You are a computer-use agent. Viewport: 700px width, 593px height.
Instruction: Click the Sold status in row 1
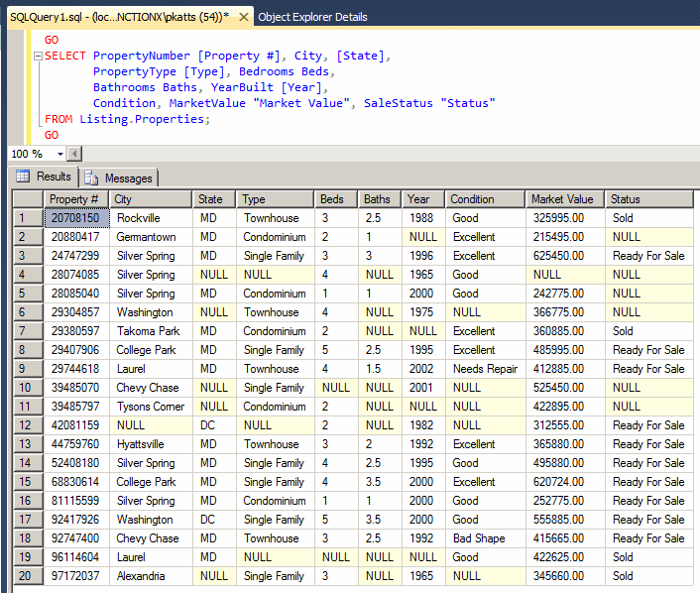[649, 218]
